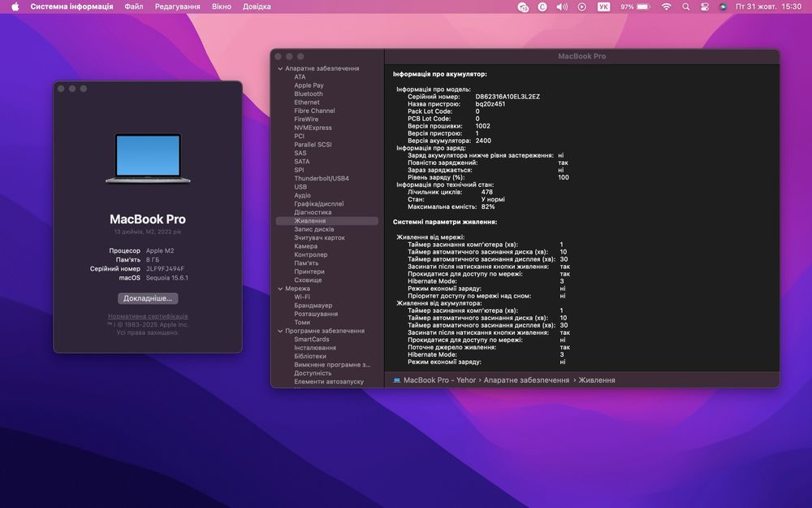Select Пам'ять in the sidebar
The image size is (812, 508).
(306, 263)
